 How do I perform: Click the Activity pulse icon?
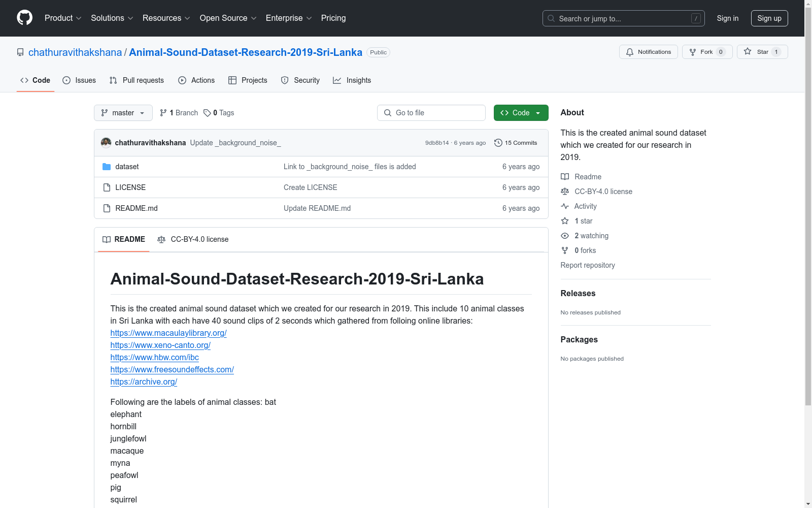pos(565,206)
